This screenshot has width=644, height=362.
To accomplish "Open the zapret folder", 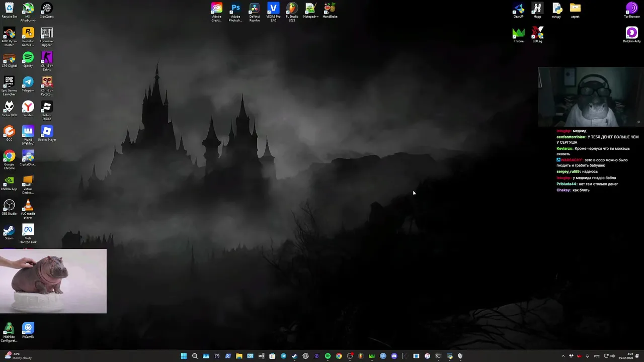I will coord(575,11).
